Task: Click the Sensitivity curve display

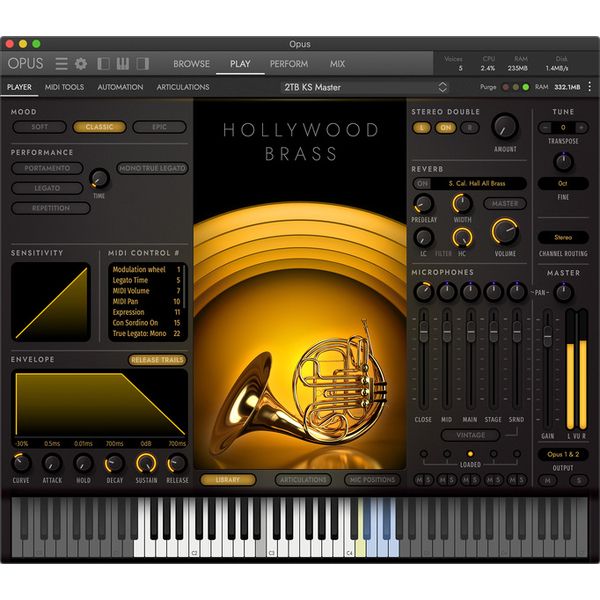Action: [x=51, y=302]
